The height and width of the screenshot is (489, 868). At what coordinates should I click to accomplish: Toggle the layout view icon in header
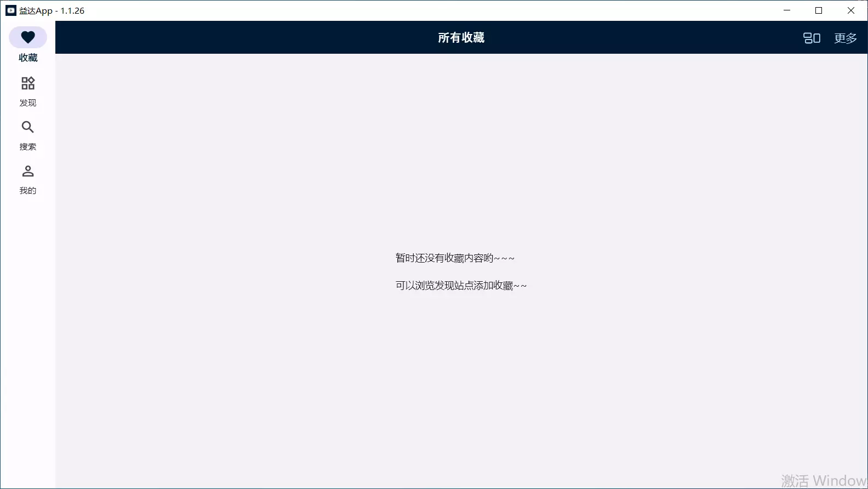(x=812, y=38)
